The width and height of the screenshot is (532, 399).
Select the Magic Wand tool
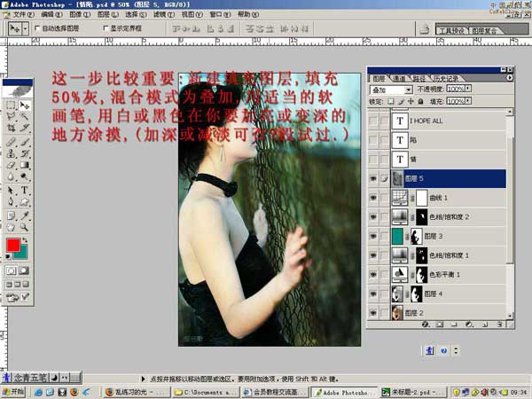24,117
